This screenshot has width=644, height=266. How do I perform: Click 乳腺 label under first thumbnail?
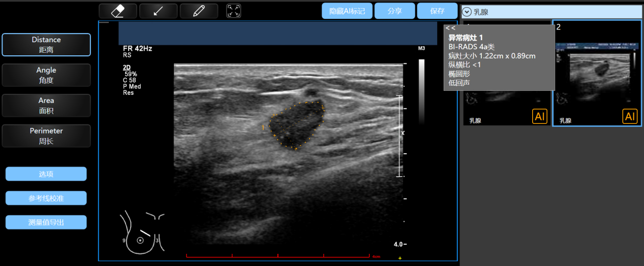tap(475, 121)
